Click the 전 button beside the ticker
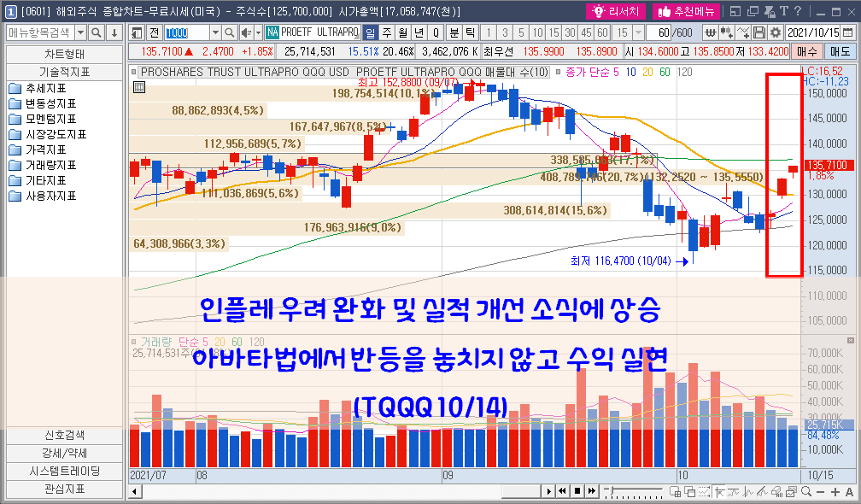861x504 pixels. [x=155, y=33]
